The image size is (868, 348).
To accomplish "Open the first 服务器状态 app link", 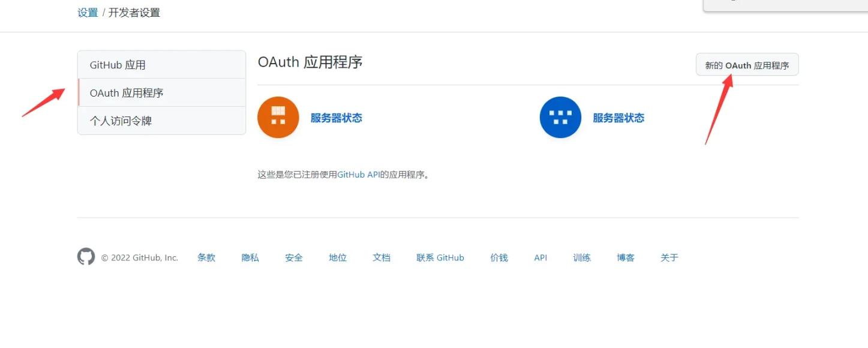I will click(x=336, y=118).
